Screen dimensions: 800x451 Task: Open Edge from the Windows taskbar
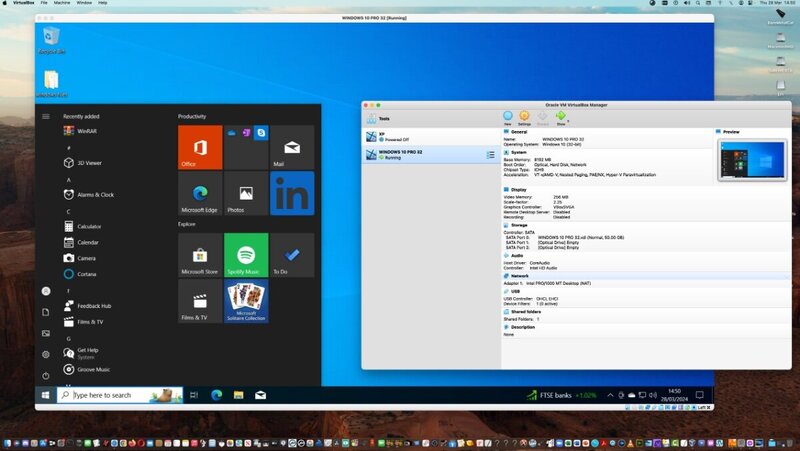[x=216, y=395]
